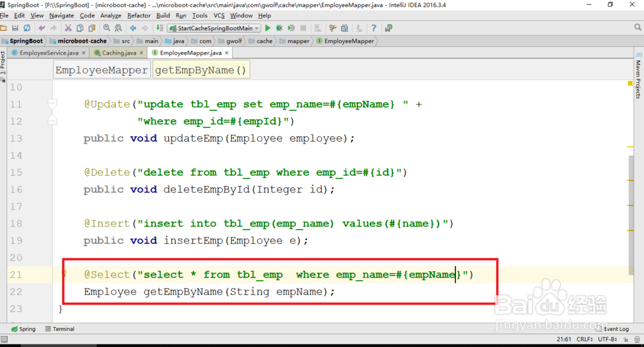Close the EmployeeService.java tab
The height and width of the screenshot is (347, 644).
click(83, 53)
